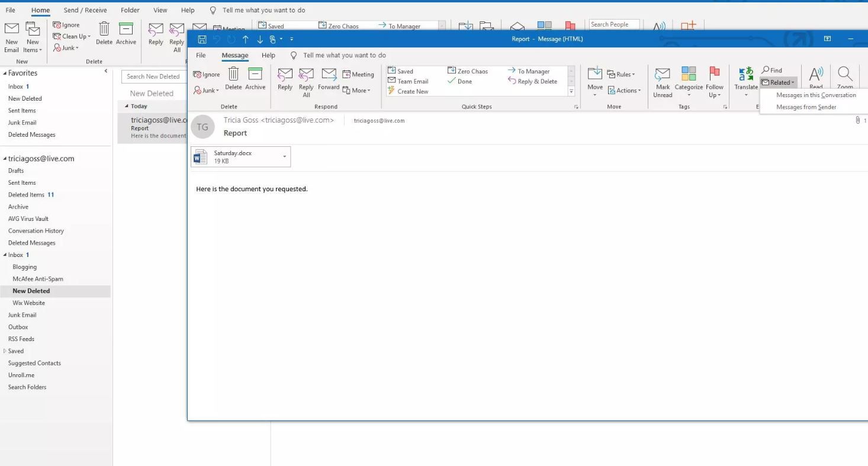Collapse the Favorites section

point(5,73)
